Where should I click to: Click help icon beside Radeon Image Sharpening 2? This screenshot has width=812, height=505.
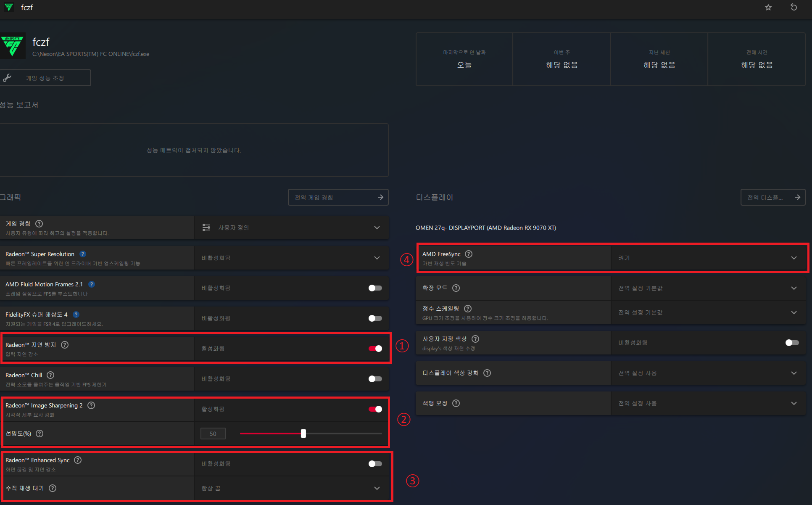91,405
